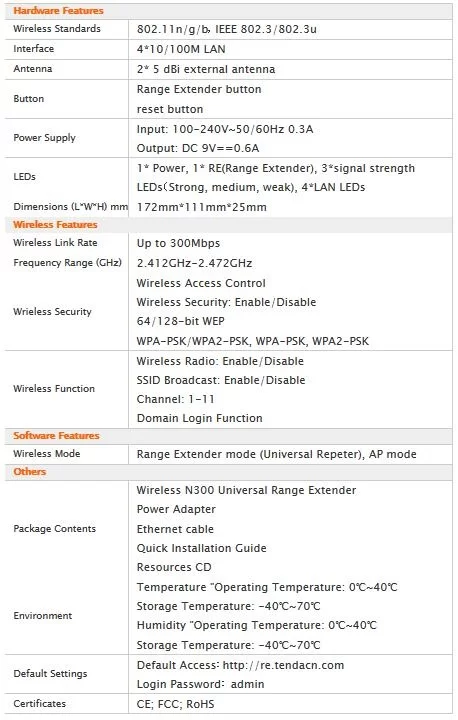Select the Up to 300Mbps link rate

coord(178,243)
